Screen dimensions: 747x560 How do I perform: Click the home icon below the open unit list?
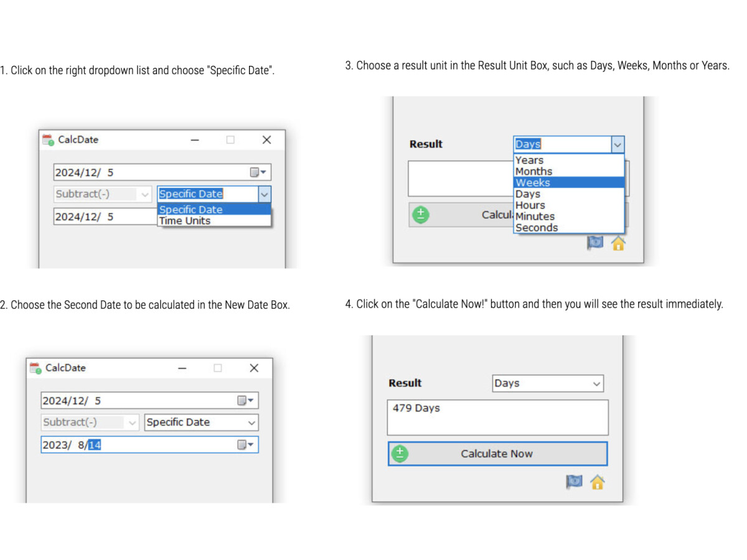pyautogui.click(x=618, y=243)
